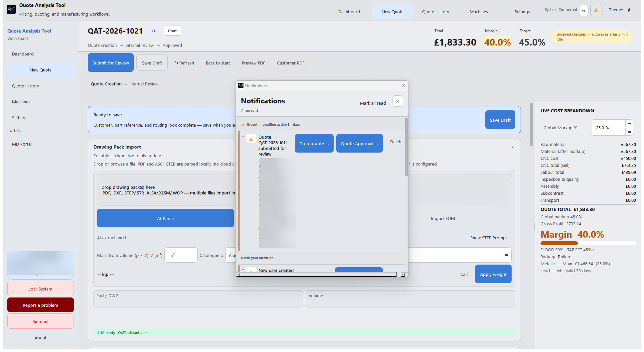Image resolution: width=644 pixels, height=352 pixels.
Task: Click the refresh connection icon beside System: Connected
Action: [x=583, y=10]
